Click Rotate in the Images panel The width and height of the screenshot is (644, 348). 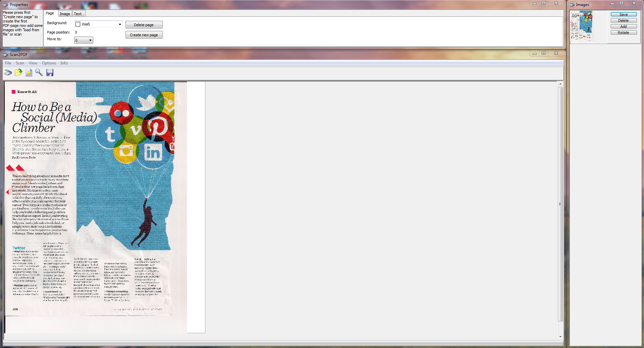point(623,33)
